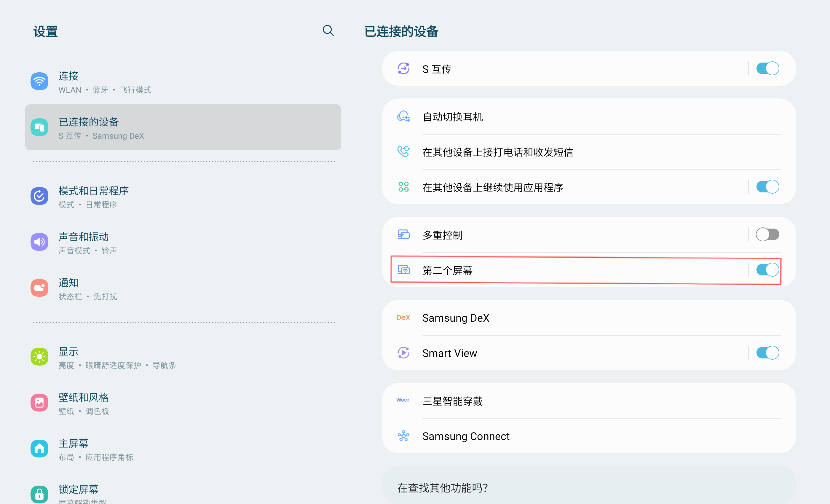
Task: Click the search magnifier icon
Action: pos(328,31)
